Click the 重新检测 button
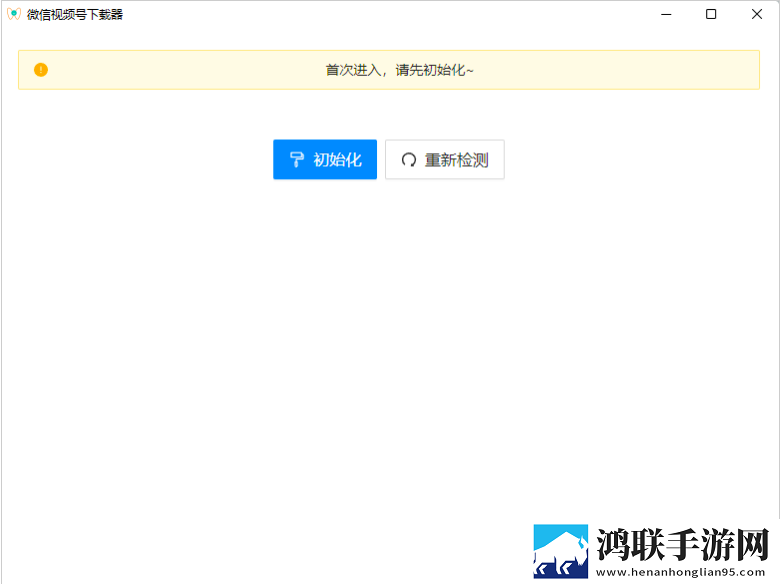 coord(445,159)
